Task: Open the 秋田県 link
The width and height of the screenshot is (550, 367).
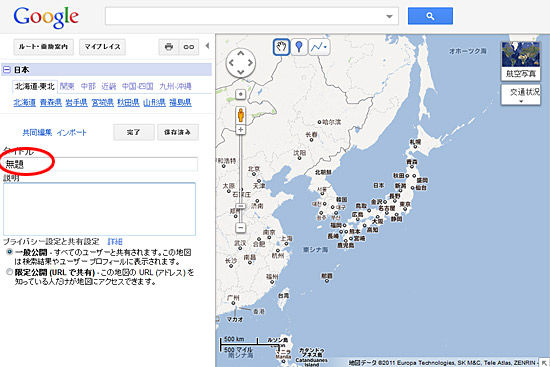Action: [128, 102]
